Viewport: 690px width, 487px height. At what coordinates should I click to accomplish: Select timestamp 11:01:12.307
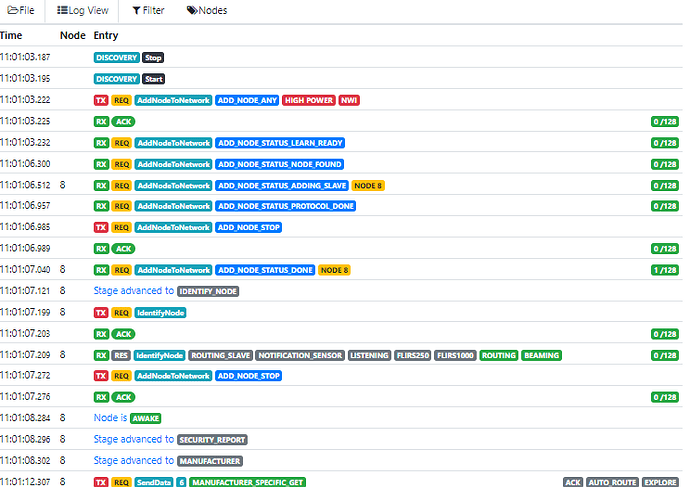25,482
